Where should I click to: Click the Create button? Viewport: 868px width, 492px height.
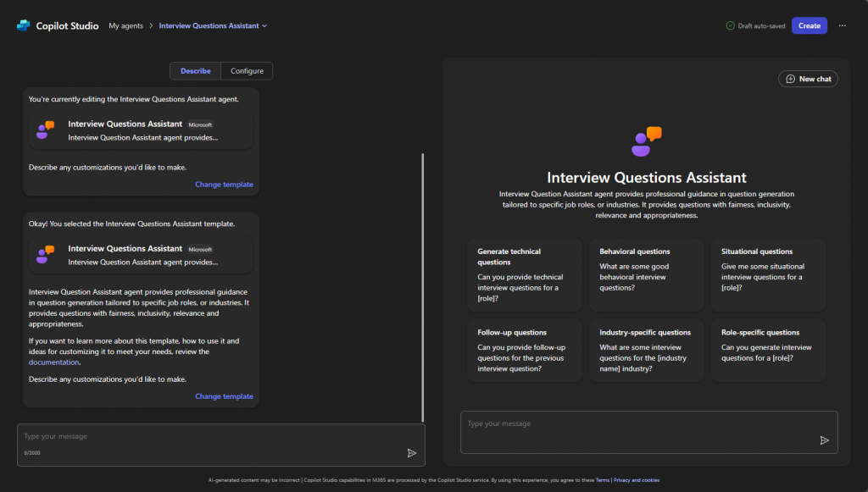(809, 25)
